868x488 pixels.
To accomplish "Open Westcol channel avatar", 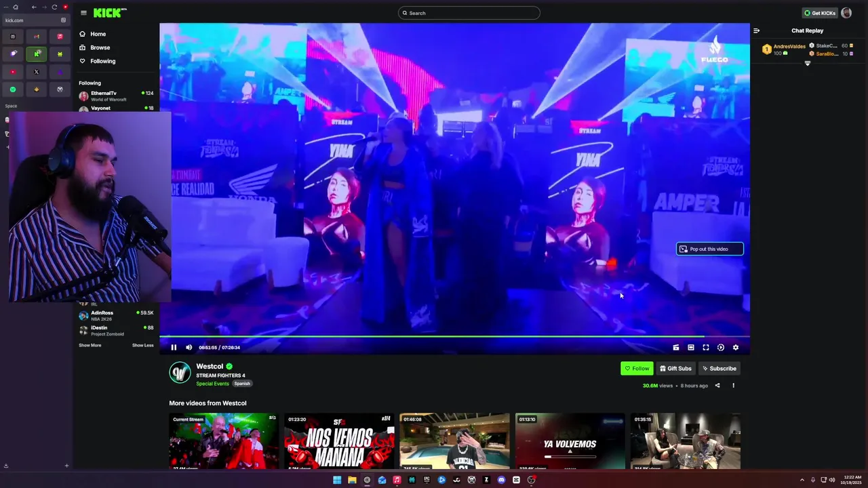I will (x=180, y=373).
